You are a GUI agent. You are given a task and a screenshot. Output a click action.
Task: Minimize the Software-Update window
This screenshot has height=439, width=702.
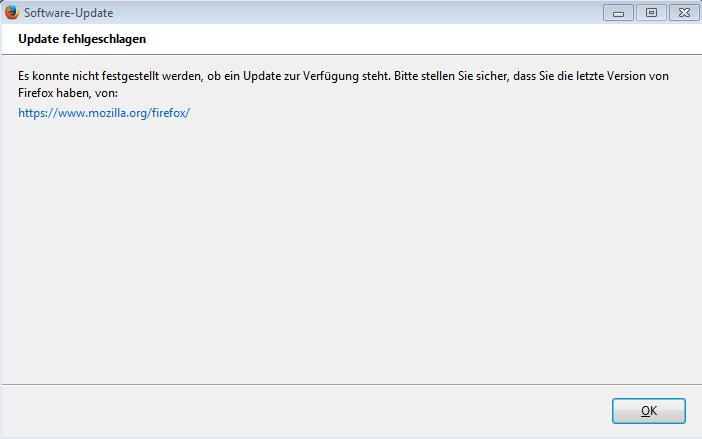[618, 13]
